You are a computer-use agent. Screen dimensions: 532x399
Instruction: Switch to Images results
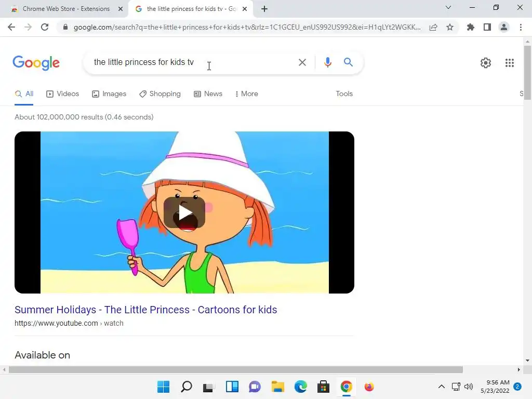pyautogui.click(x=109, y=94)
